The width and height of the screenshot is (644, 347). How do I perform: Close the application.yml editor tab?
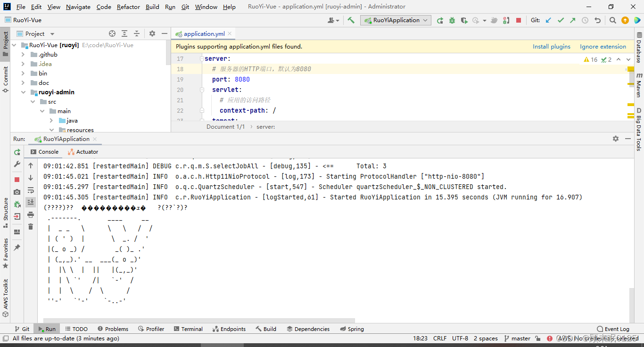pos(230,34)
